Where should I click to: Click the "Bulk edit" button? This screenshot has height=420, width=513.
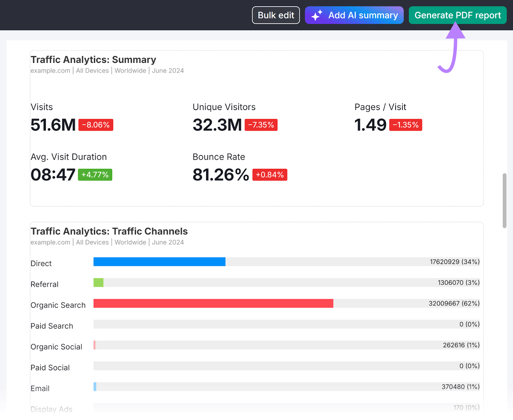(276, 15)
